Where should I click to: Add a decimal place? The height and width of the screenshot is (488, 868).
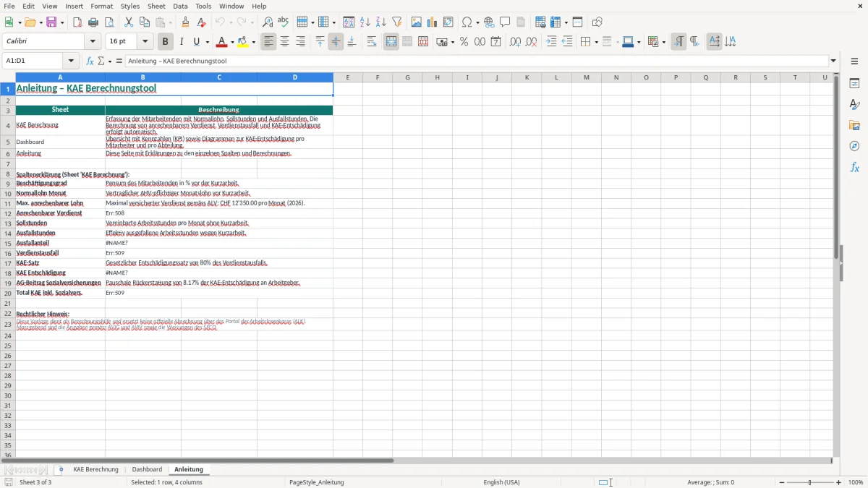pyautogui.click(x=515, y=42)
